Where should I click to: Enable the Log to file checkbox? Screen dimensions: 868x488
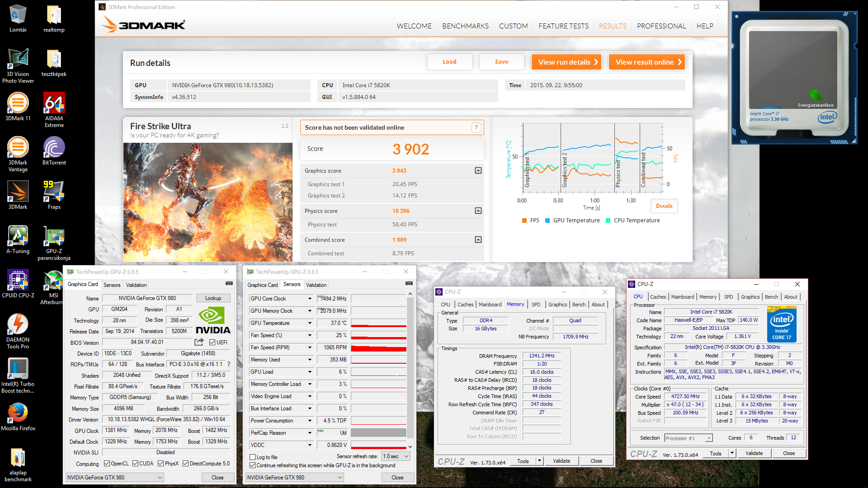pos(253,457)
